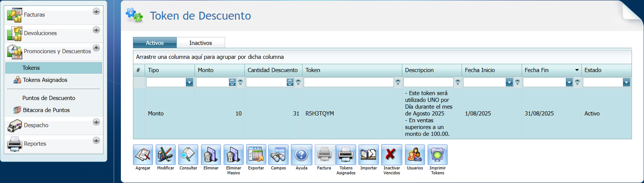Expand the Reportes menu section

(96, 140)
